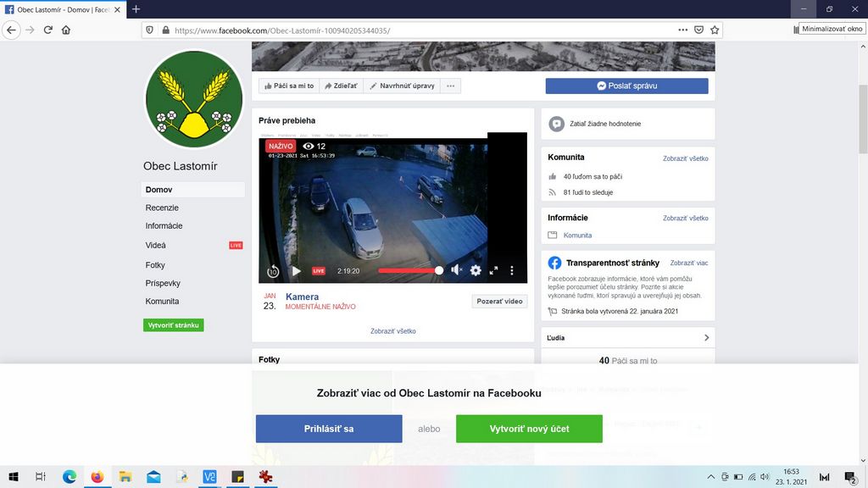Unmute the video with the speaker icon
The image size is (868, 488).
coord(456,270)
